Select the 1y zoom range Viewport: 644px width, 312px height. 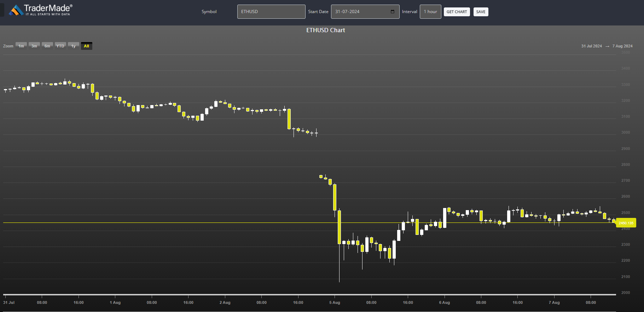click(x=74, y=46)
